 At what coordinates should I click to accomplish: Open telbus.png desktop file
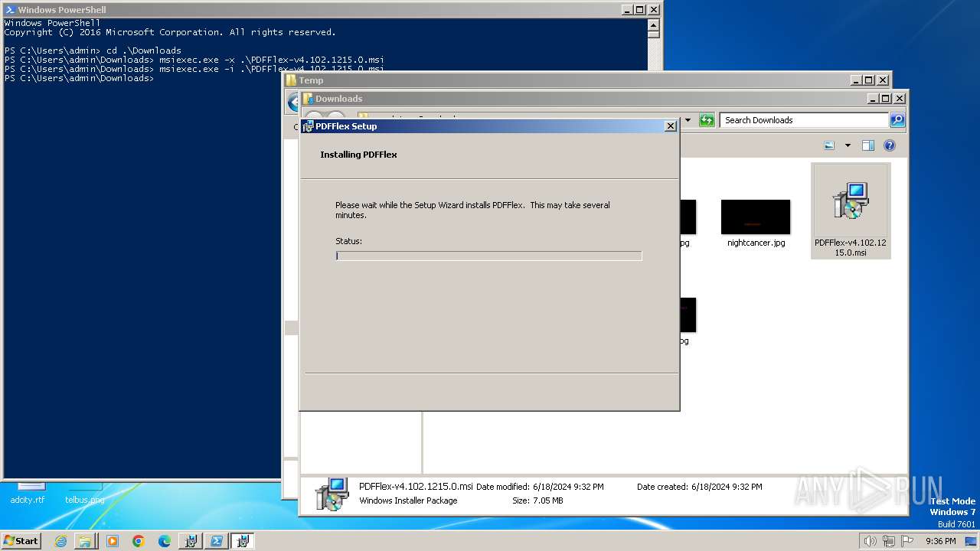[x=84, y=494]
